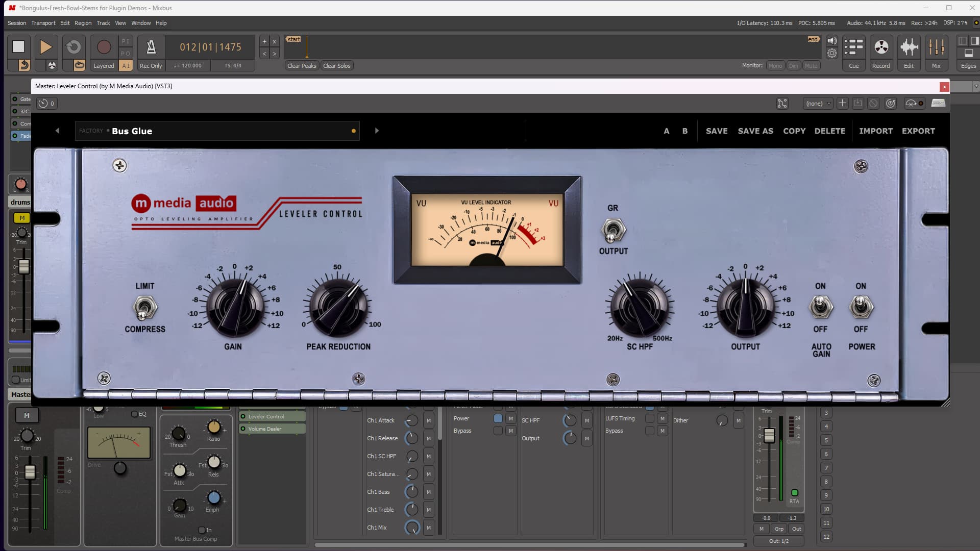Save the current plugin preset icon
Viewport: 980px width, 551px height.
[857, 104]
